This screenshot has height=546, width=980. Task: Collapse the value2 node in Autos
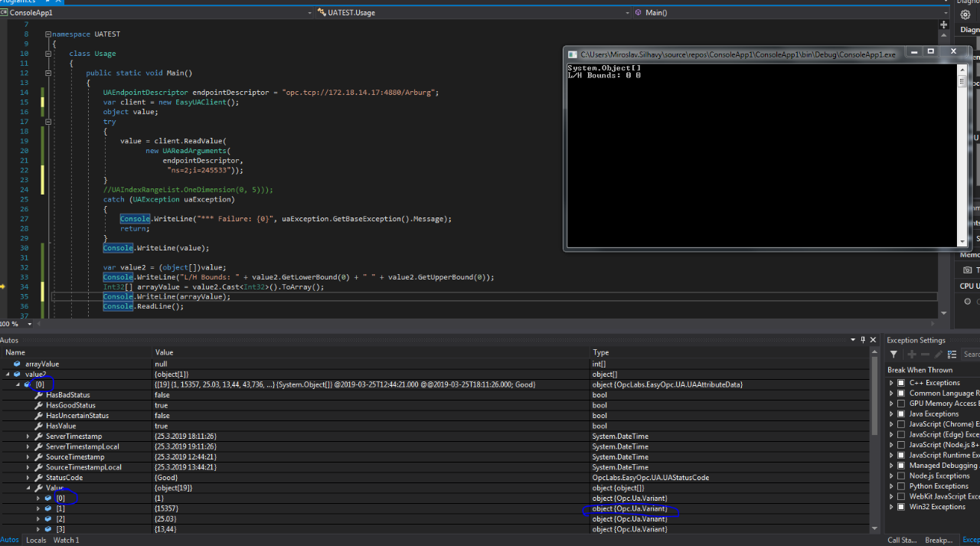7,374
